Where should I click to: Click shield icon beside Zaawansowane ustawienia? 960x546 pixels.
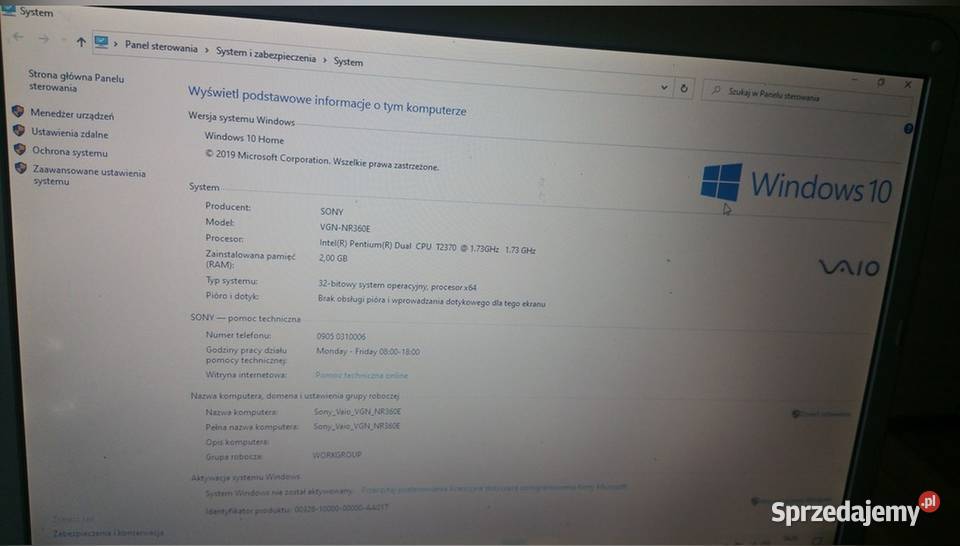21,168
